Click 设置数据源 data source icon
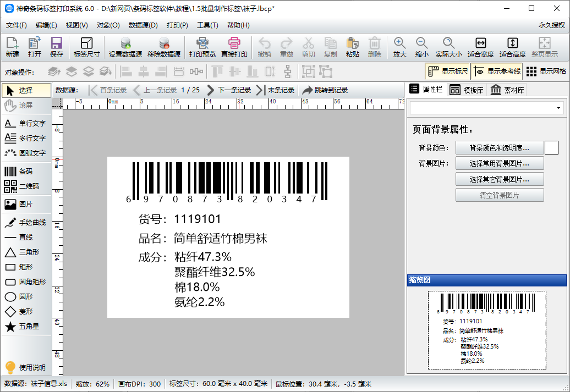 [x=125, y=47]
